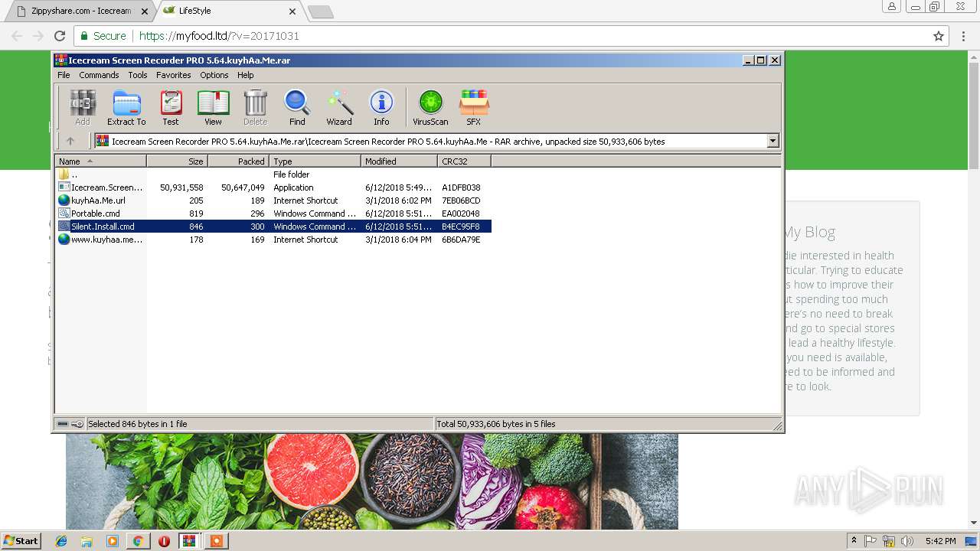Viewport: 980px width, 551px height.
Task: Close the Zippyshare.com tab
Action: (145, 11)
